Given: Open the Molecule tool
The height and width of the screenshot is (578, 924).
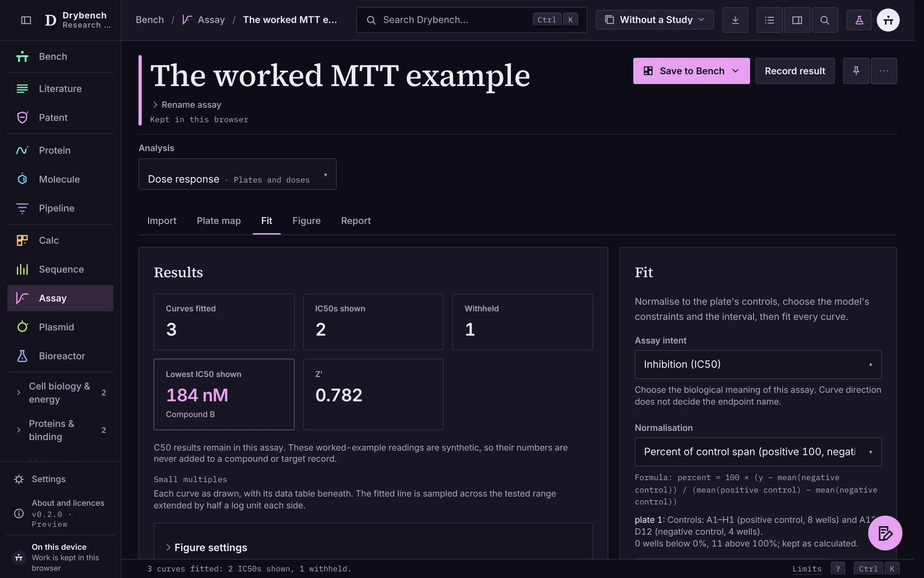Looking at the screenshot, I should 60,179.
